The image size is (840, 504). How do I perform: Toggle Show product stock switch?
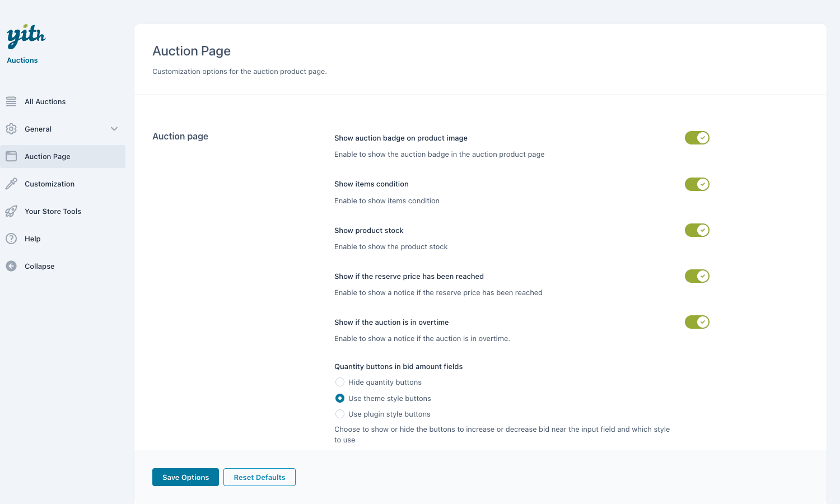697,230
